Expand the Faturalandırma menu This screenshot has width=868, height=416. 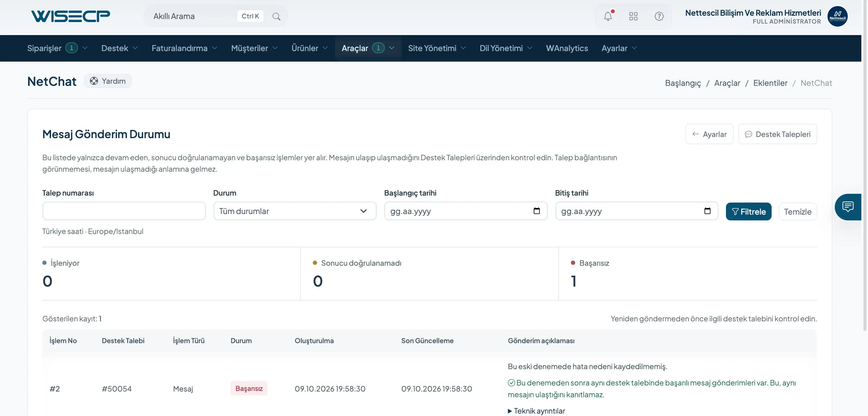tap(184, 48)
